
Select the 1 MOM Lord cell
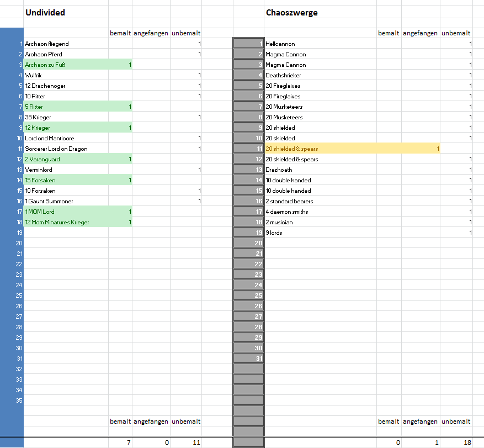pyautogui.click(x=66, y=212)
